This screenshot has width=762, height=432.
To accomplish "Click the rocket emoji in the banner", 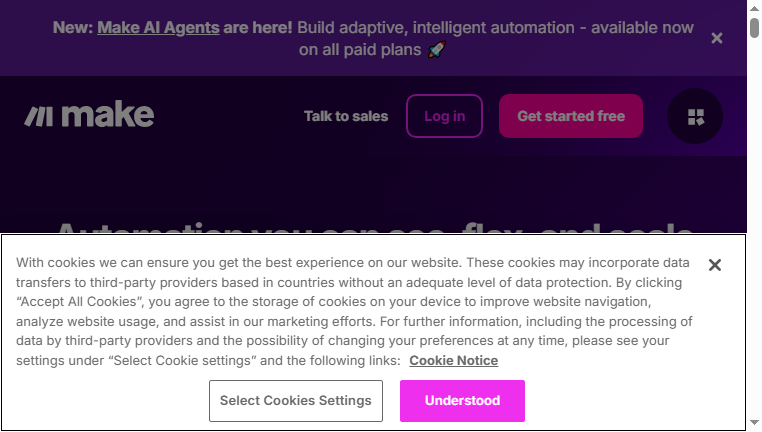I will coord(436,50).
